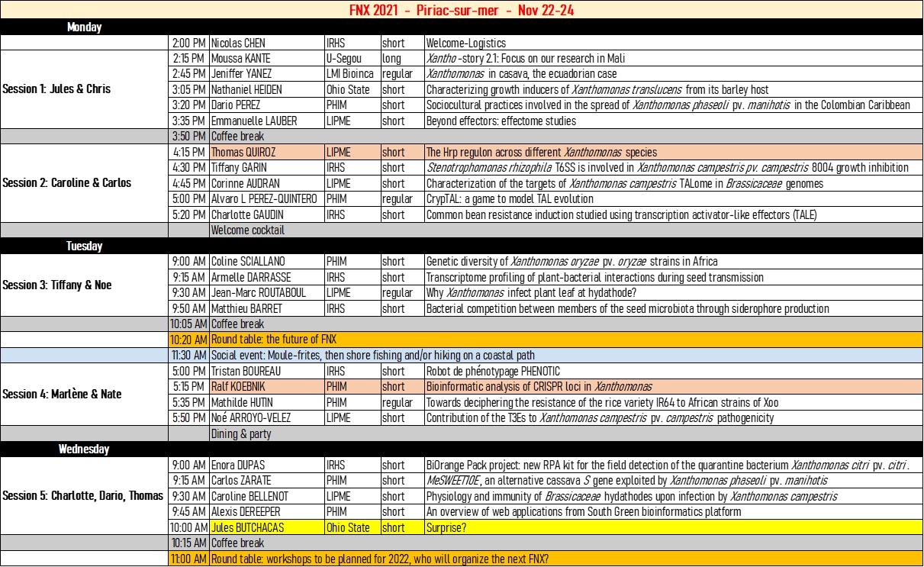Click the title cell 'FNX 2021 - Piriac-sur-mer'
This screenshot has width=924, height=567.
pos(462,10)
